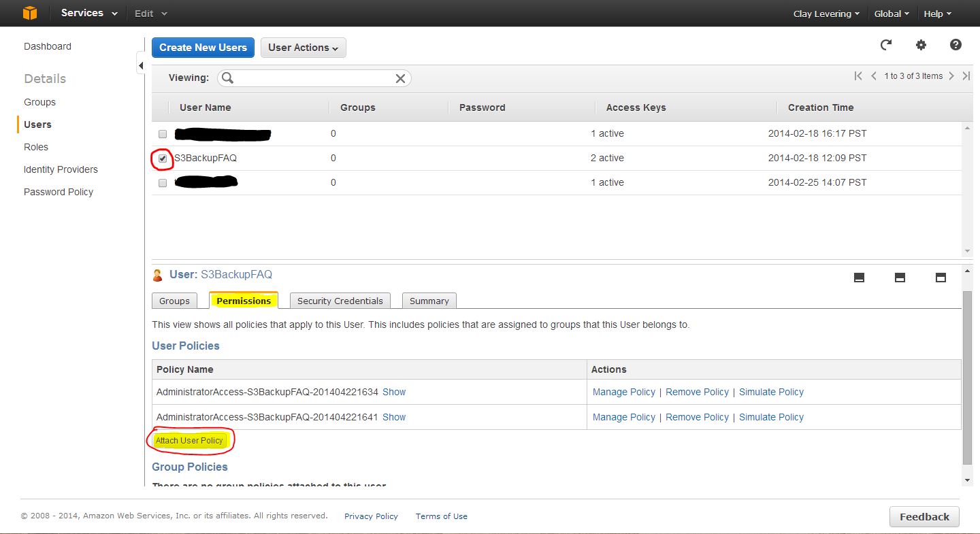Sort by the Groups column header
Viewport: 980px width, 534px height.
click(358, 107)
